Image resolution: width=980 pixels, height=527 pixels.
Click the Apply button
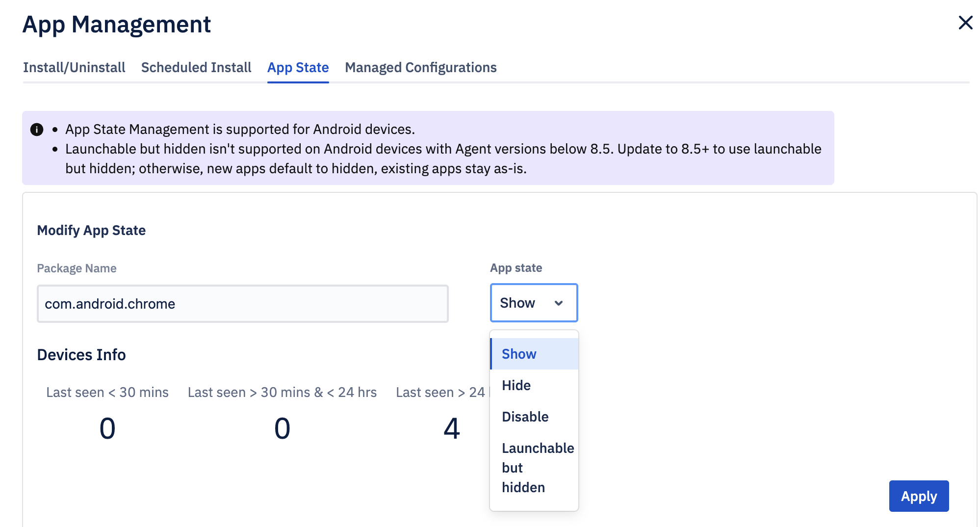919,496
